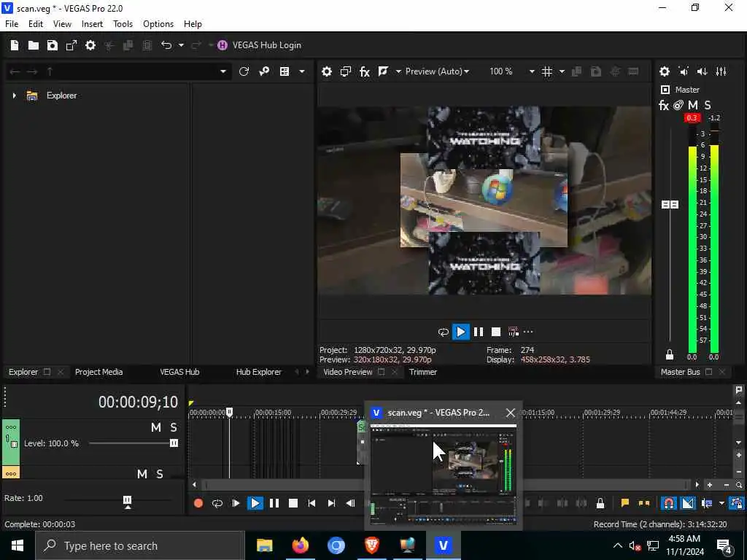Viewport: 747px width, 560px height.
Task: Refresh the Explorer file list
Action: point(244,71)
